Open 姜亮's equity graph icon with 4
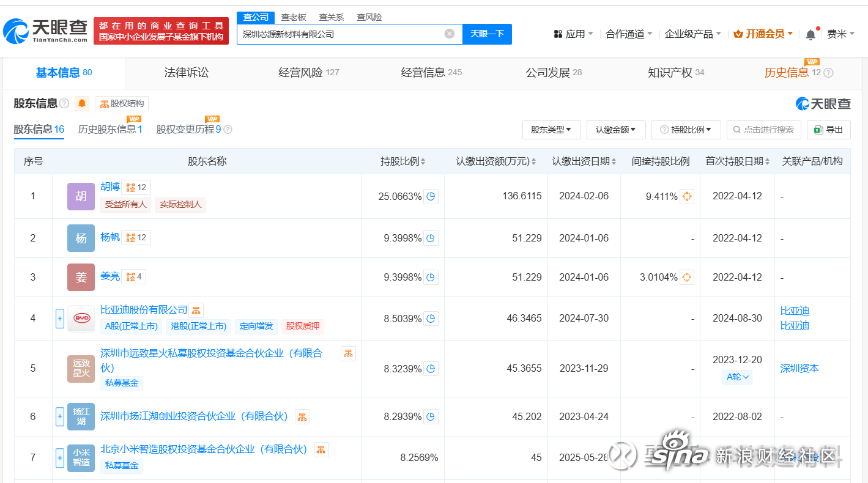The image size is (868, 483). (134, 276)
